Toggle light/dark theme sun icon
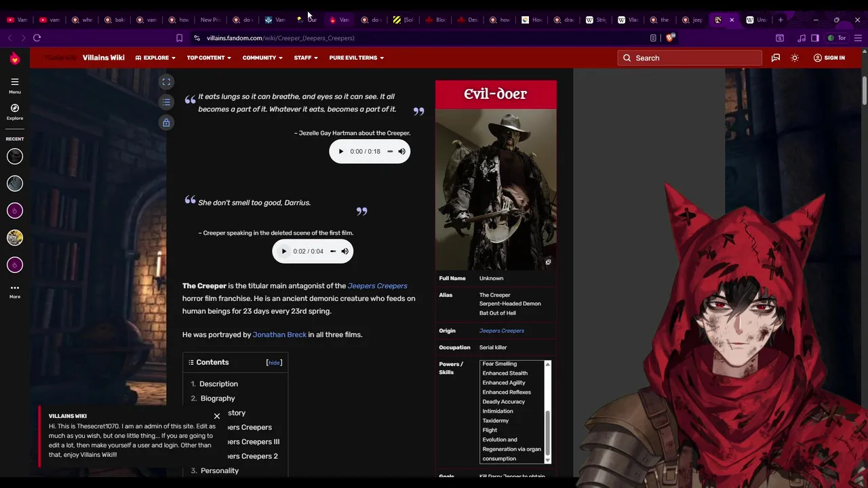This screenshot has height=488, width=868. 795,58
